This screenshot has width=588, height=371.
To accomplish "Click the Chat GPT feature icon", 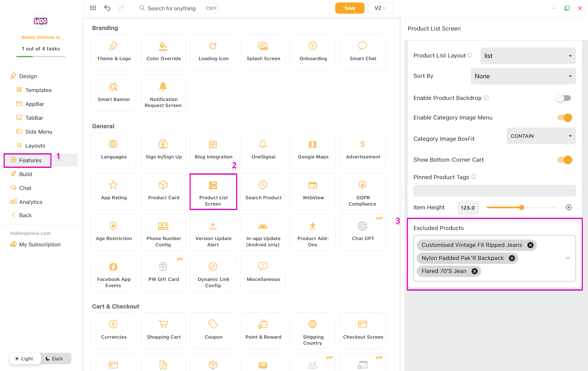I will pos(362,226).
